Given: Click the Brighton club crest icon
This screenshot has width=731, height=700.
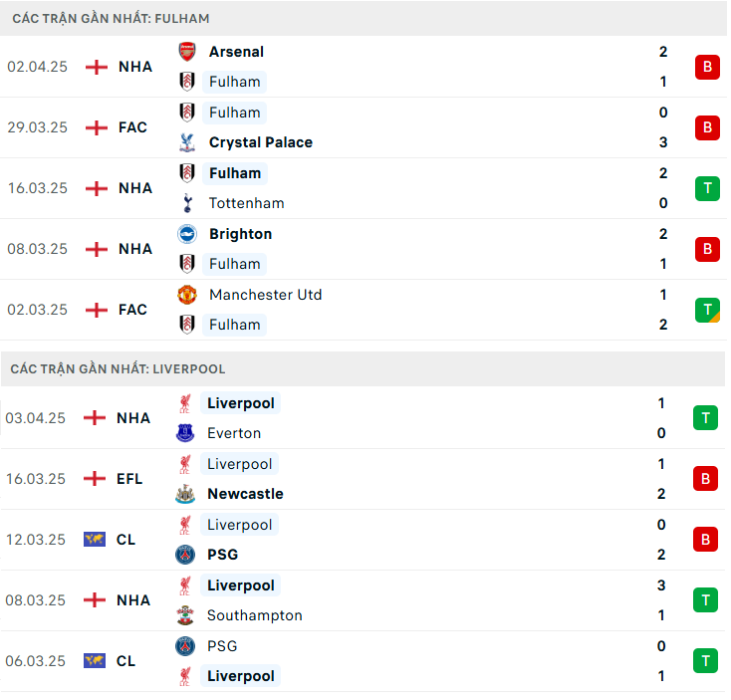Looking at the screenshot, I should pyautogui.click(x=187, y=234).
